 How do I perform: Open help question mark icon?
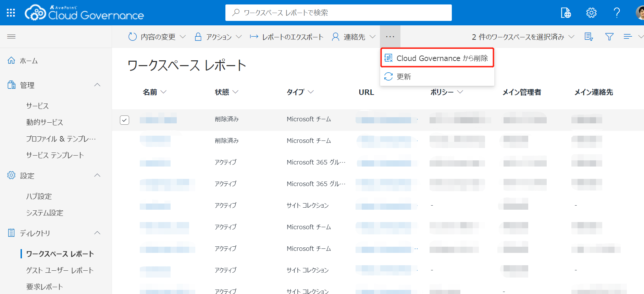click(617, 13)
